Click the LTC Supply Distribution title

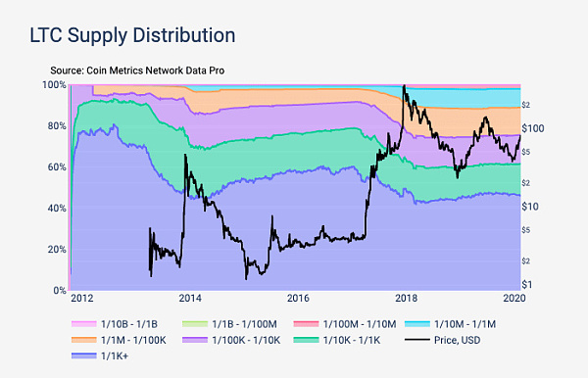132,36
